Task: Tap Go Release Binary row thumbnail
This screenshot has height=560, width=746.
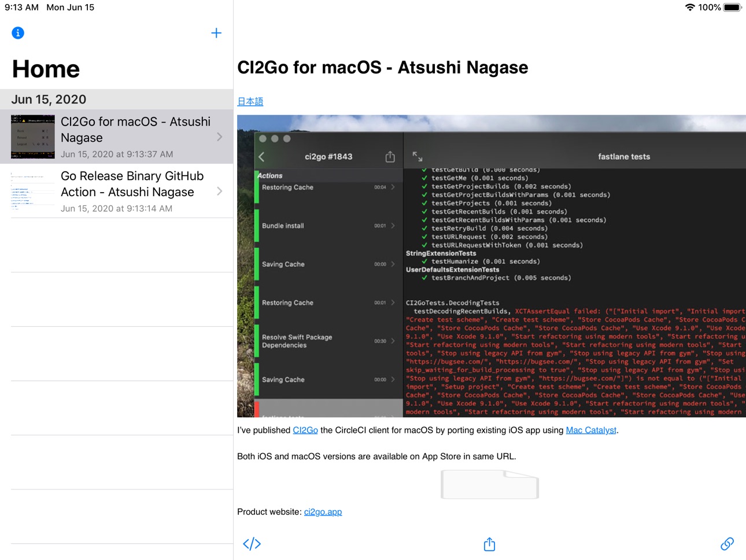Action: (33, 191)
